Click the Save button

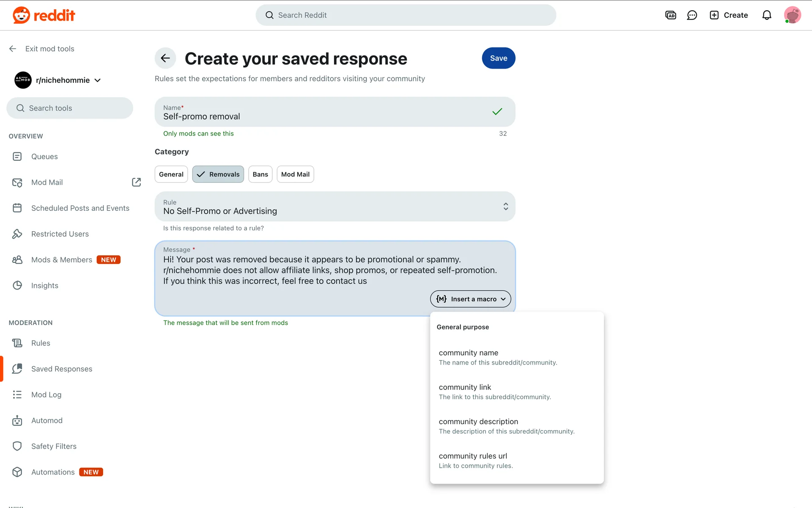coord(498,58)
